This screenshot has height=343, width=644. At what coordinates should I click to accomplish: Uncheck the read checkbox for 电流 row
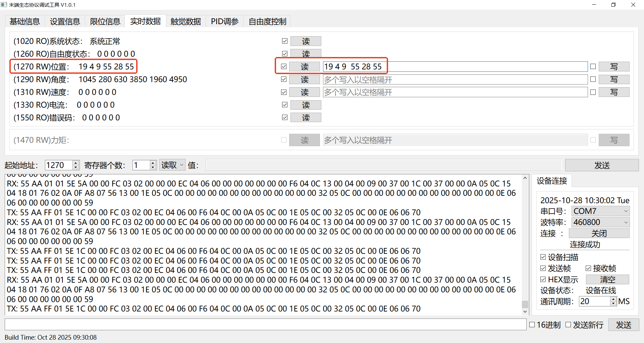[x=285, y=105]
